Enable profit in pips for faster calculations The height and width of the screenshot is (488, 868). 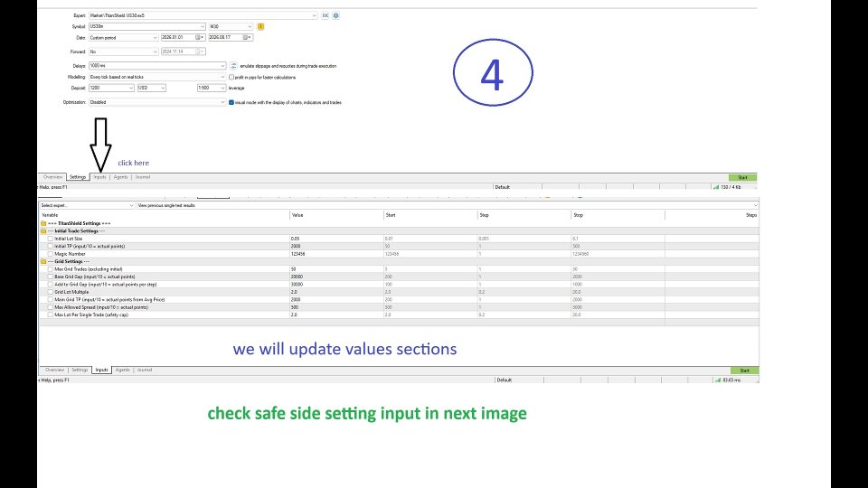231,78
